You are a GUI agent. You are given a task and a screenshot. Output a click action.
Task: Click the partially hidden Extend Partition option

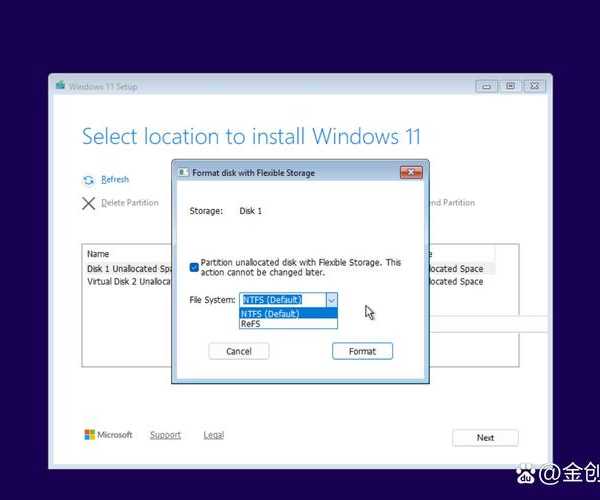pos(452,203)
